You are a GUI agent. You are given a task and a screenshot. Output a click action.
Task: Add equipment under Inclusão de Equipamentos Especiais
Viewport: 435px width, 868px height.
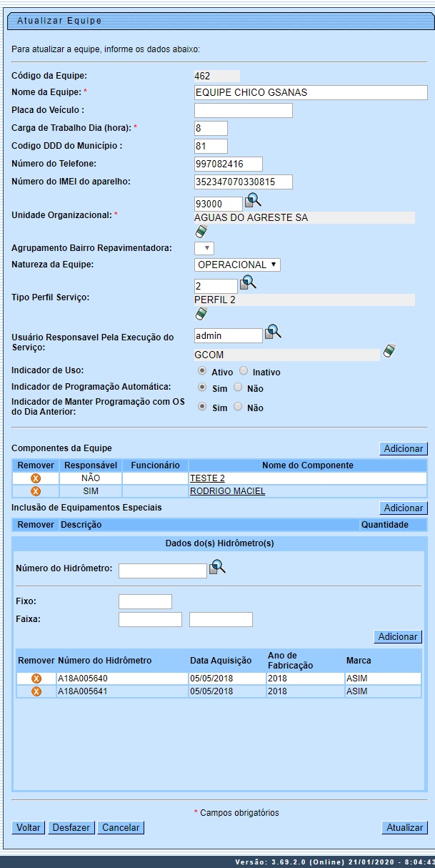coord(404,508)
